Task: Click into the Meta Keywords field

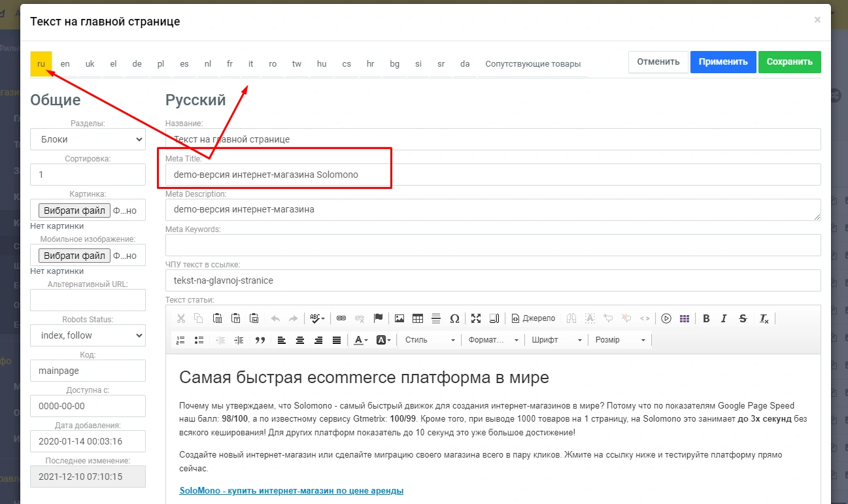Action: click(x=492, y=245)
